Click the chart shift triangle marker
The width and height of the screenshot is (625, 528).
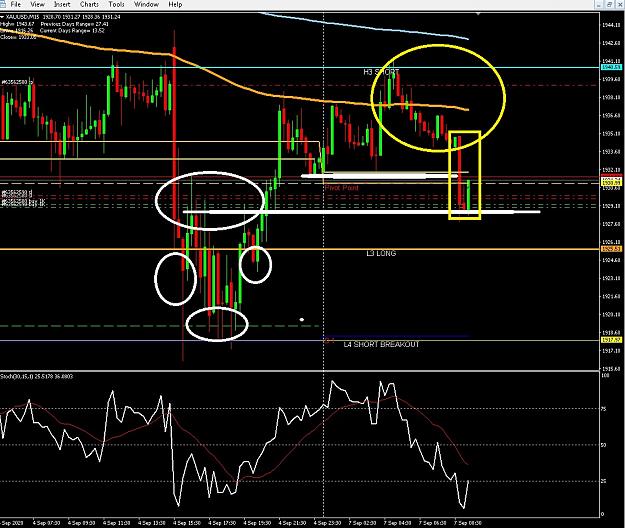(478, 14)
